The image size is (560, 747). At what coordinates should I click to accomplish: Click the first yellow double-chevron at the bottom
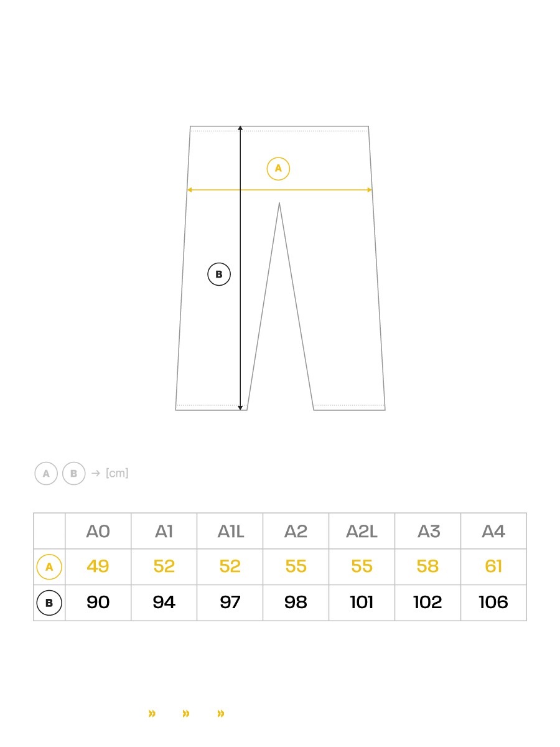(x=152, y=713)
